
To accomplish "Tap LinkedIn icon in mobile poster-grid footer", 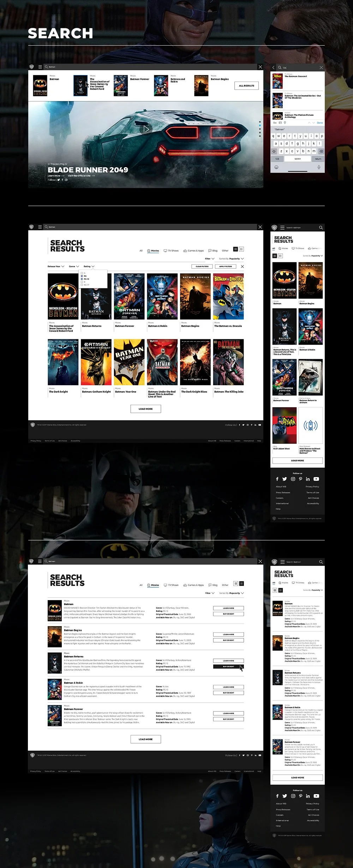I will [308, 479].
